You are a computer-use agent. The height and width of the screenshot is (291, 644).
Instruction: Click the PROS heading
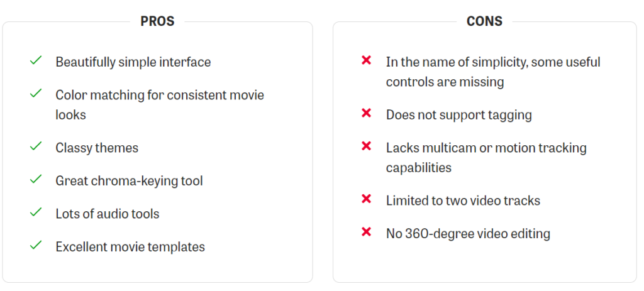coord(157,21)
